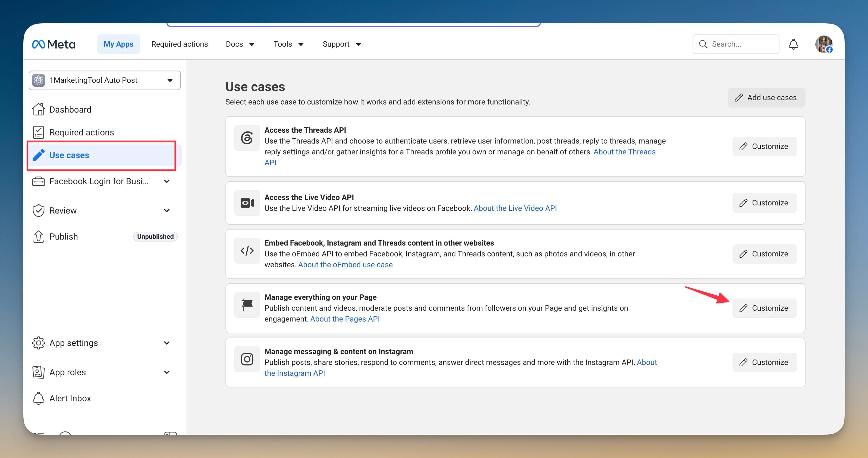The image size is (868, 458).
Task: Open the My Apps tab
Action: click(118, 44)
